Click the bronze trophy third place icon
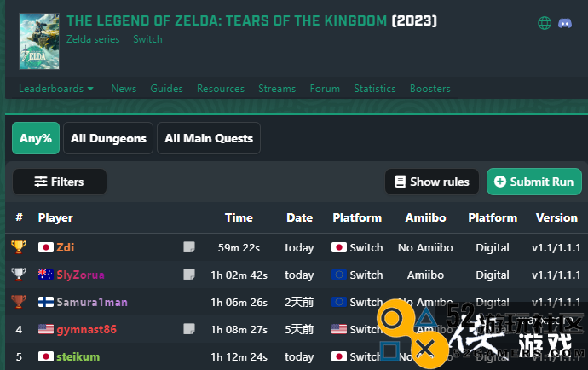Image resolution: width=588 pixels, height=370 pixels. 19,302
